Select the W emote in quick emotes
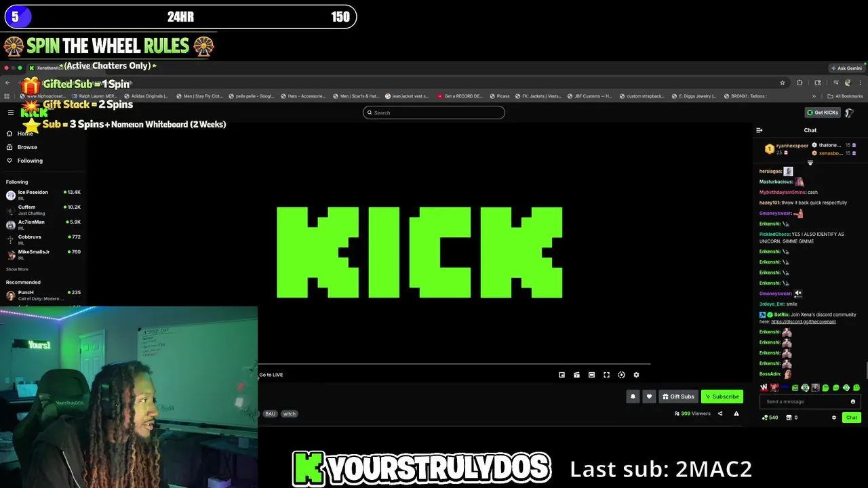 click(x=764, y=388)
